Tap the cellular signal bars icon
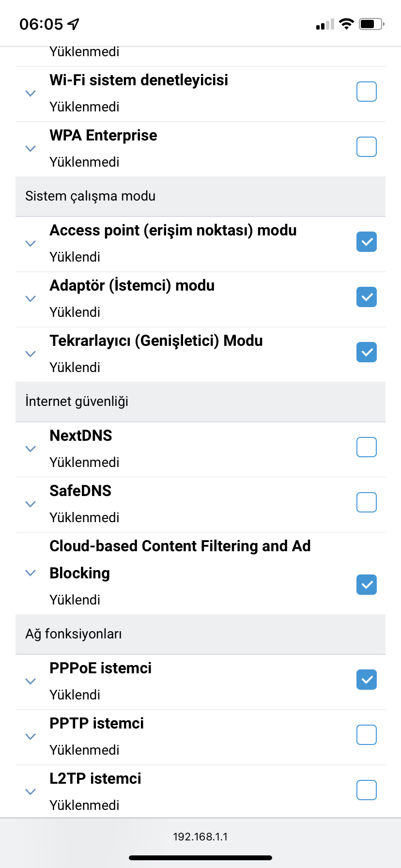 (325, 24)
